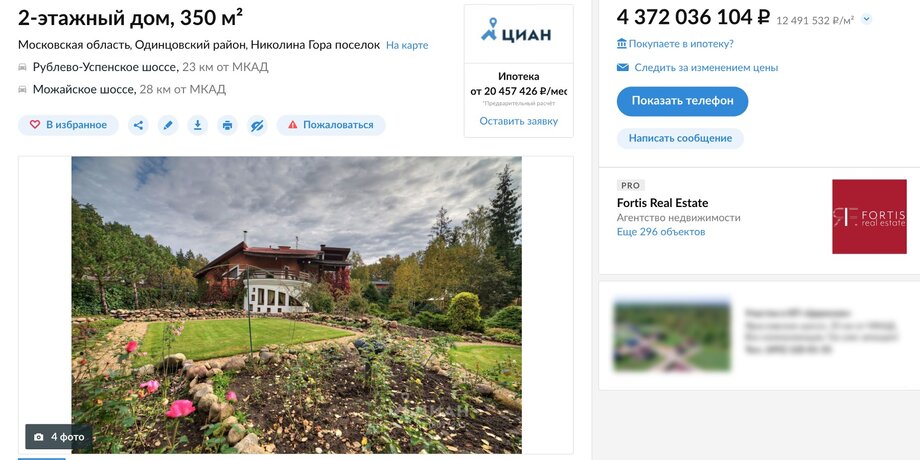This screenshot has height=460, width=920.
Task: Click the bank icon beside mortgage link
Action: [622, 44]
